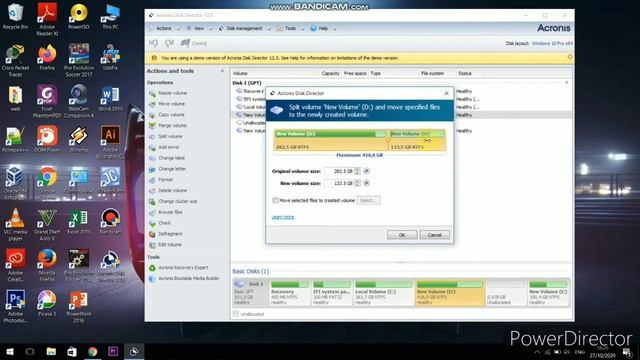Image resolution: width=640 pixels, height=360 pixels.
Task: Open the Help menu
Action: click(x=323, y=28)
